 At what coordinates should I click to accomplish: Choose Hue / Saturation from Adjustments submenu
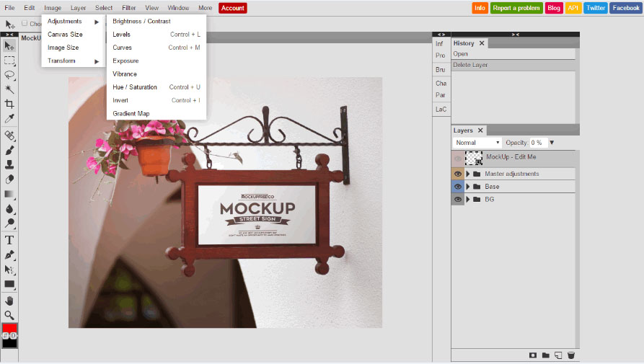135,87
